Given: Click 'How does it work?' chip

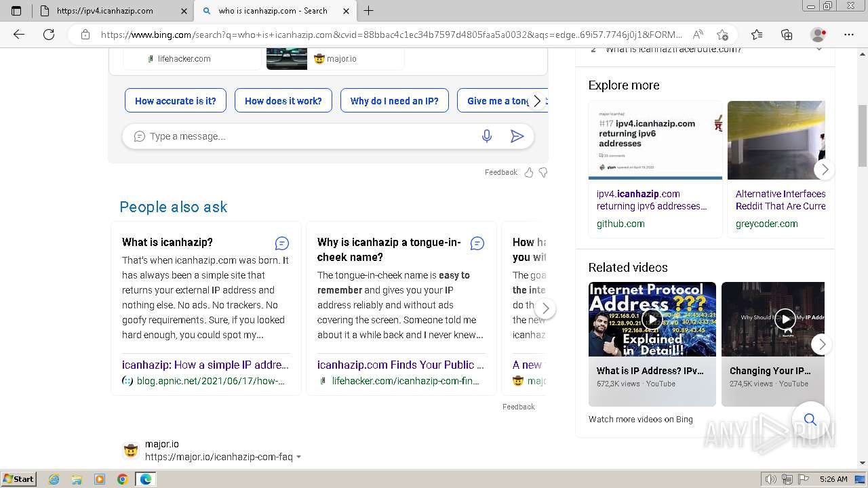Looking at the screenshot, I should (x=283, y=101).
